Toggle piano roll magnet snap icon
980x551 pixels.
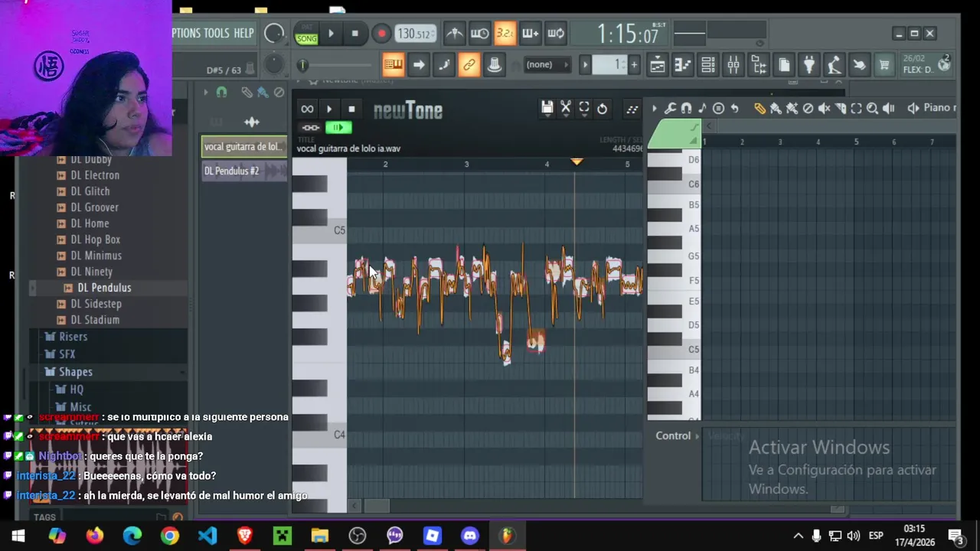pyautogui.click(x=686, y=109)
